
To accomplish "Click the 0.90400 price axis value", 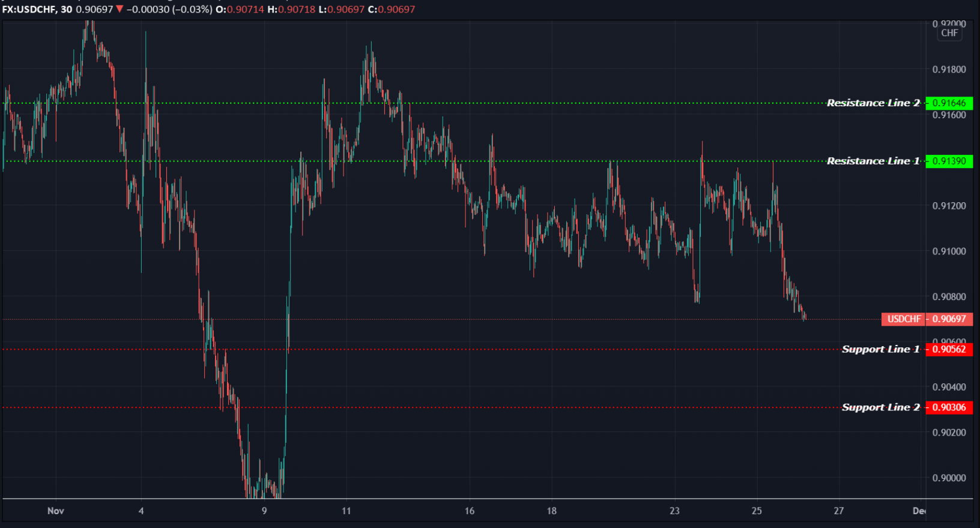I will pyautogui.click(x=949, y=387).
